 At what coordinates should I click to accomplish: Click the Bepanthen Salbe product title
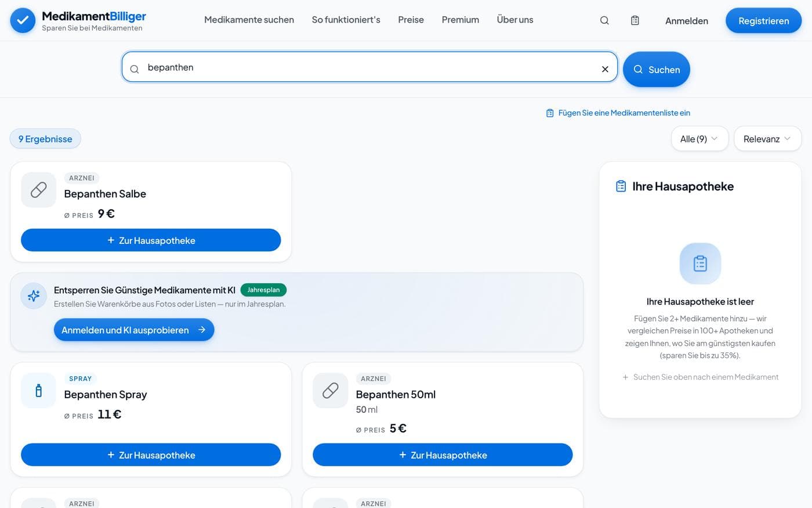105,194
